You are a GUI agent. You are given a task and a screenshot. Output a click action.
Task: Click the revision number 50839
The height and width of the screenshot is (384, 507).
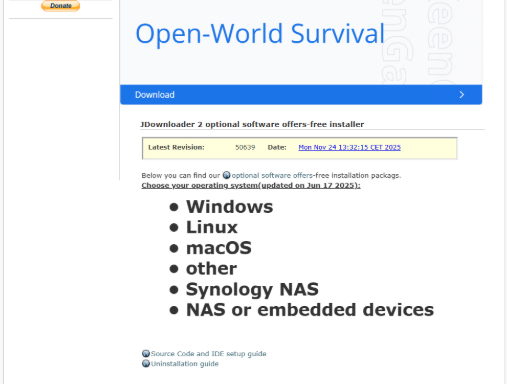pyautogui.click(x=245, y=147)
